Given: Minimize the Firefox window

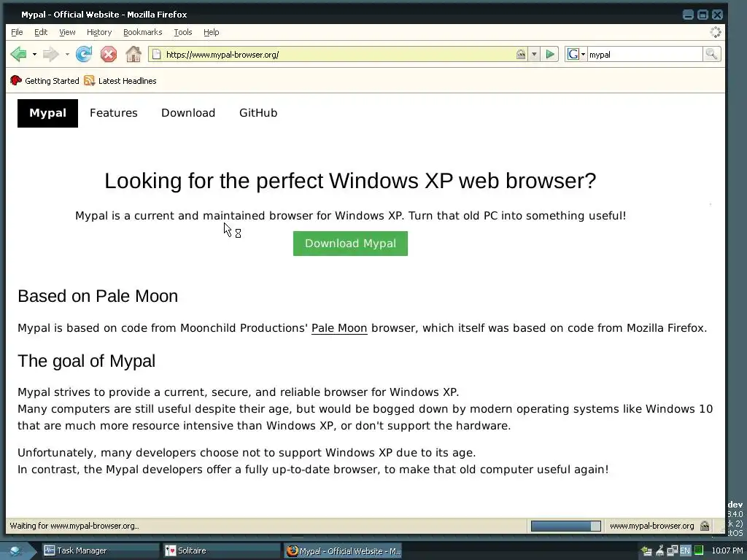Looking at the screenshot, I should [688, 15].
